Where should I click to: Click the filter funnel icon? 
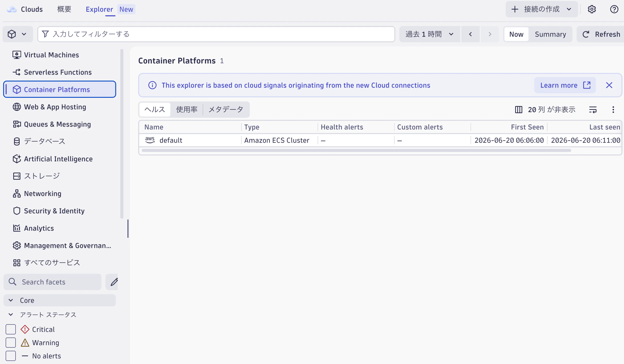pos(45,34)
